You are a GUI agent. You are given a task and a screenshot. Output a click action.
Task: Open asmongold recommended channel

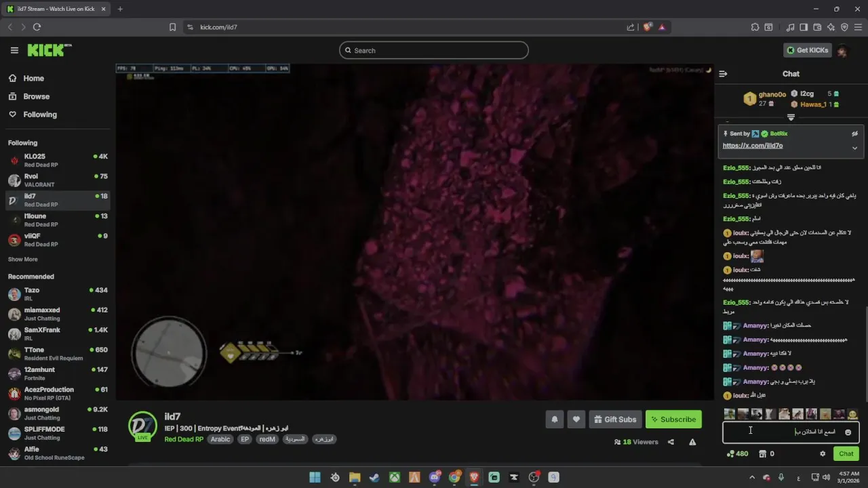tap(58, 413)
